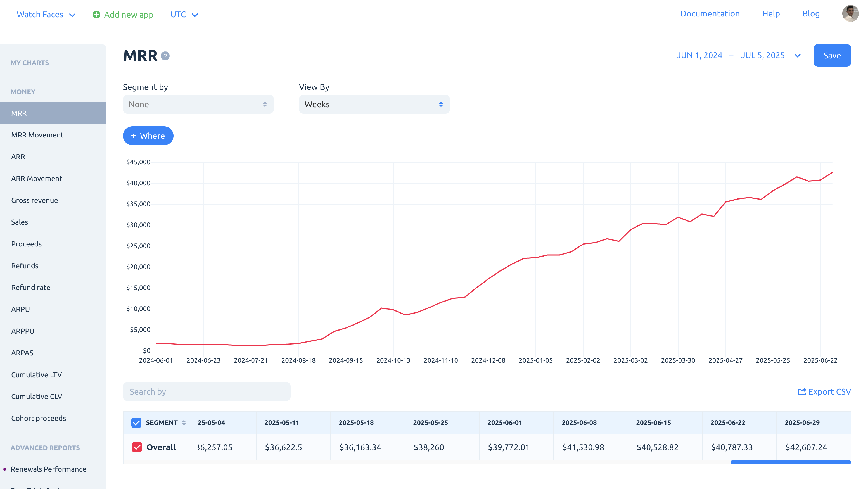
Task: Open the user profile avatar
Action: (850, 13)
